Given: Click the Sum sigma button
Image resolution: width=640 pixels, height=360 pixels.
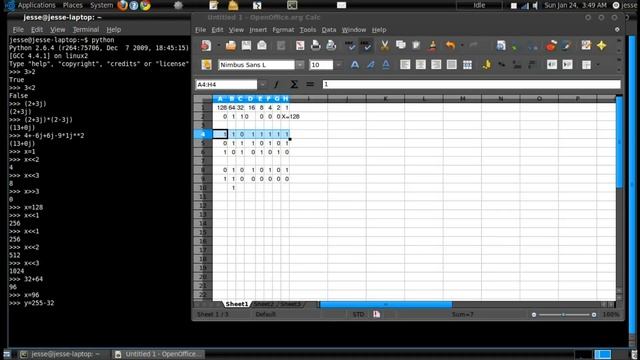Looking at the screenshot, I should pyautogui.click(x=293, y=84).
